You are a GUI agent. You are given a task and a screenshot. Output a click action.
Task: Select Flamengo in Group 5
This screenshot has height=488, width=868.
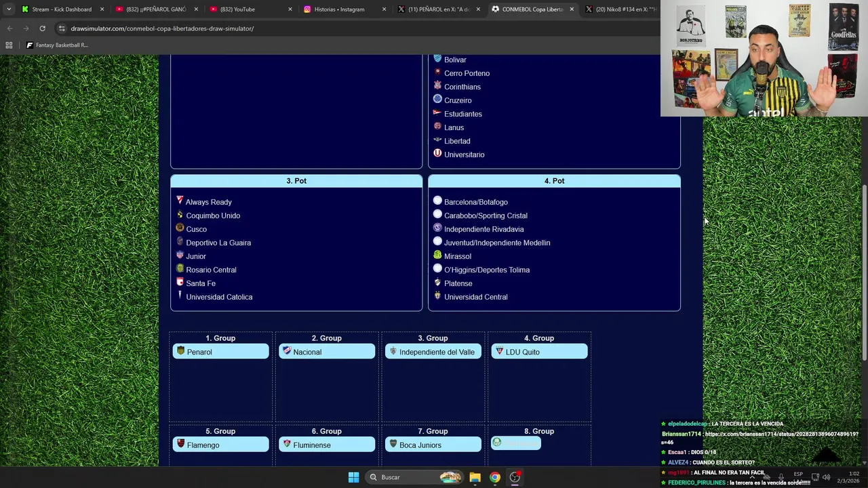[x=221, y=445]
